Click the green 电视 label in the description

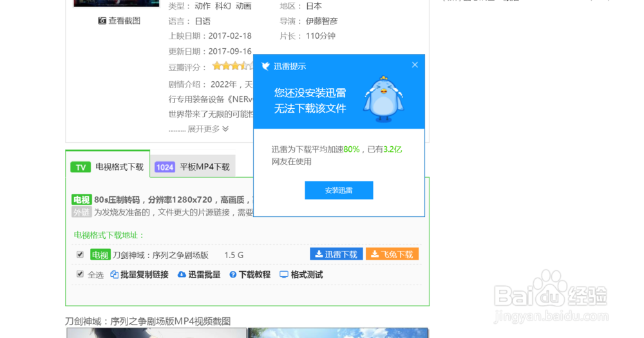[x=81, y=200]
